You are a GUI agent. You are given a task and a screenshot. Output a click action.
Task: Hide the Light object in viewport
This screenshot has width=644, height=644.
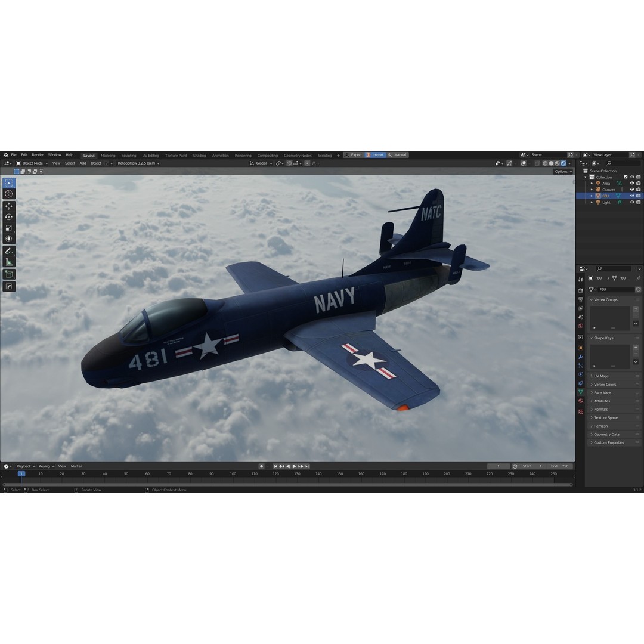[632, 202]
